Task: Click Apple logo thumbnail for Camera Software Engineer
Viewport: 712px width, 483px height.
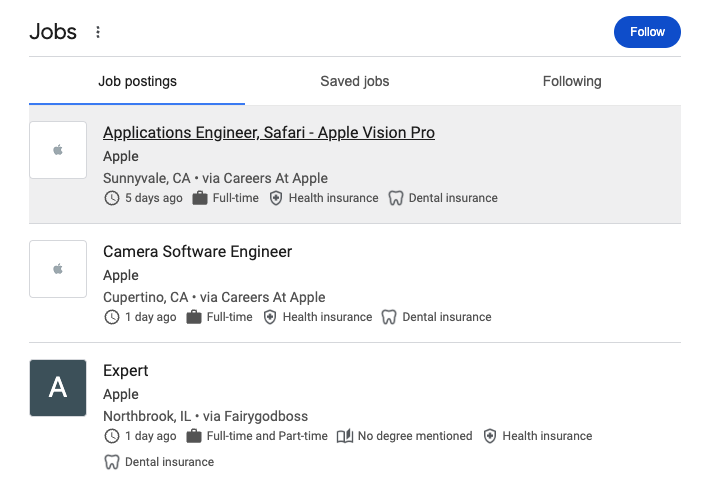Action: (58, 269)
